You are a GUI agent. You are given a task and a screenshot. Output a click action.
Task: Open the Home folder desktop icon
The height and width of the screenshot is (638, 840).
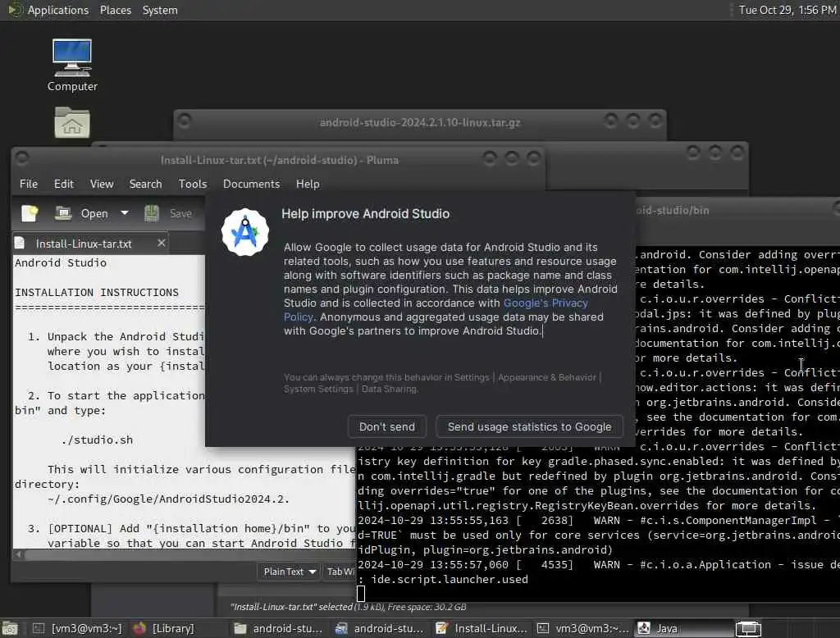coord(72,123)
